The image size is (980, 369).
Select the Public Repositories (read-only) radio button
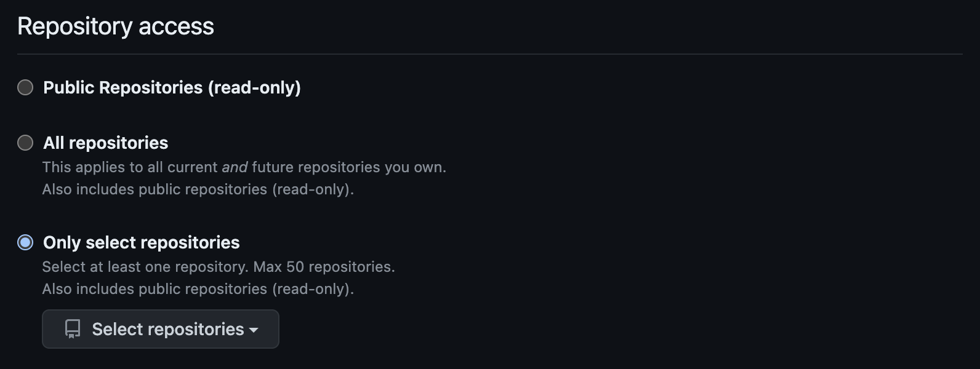click(25, 87)
